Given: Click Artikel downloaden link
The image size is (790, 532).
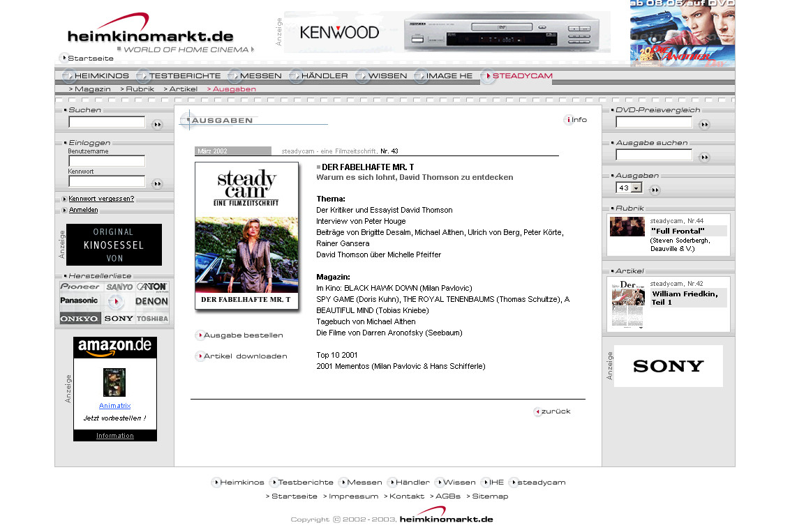Looking at the screenshot, I should [x=242, y=356].
